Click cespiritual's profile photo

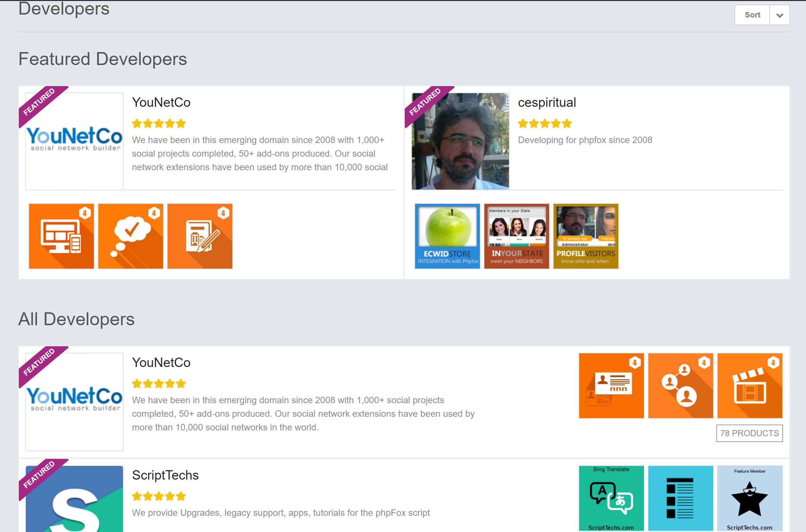460,141
